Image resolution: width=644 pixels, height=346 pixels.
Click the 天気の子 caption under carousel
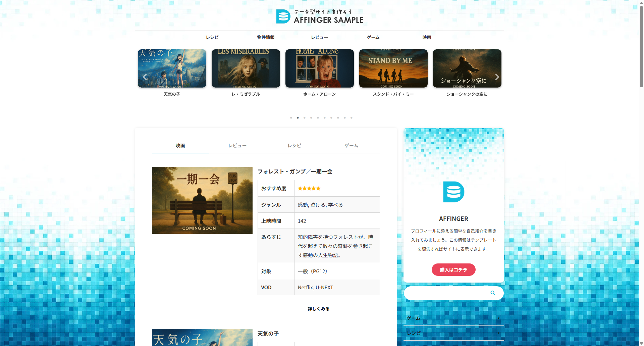(172, 94)
